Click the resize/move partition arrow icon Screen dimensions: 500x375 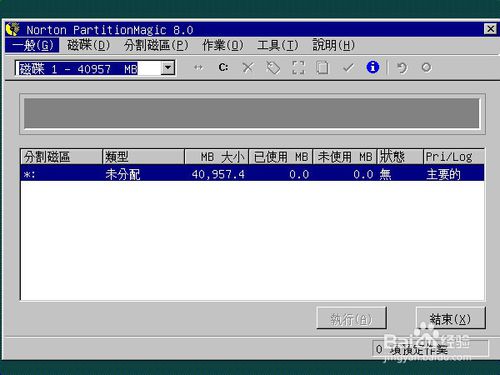coord(198,68)
